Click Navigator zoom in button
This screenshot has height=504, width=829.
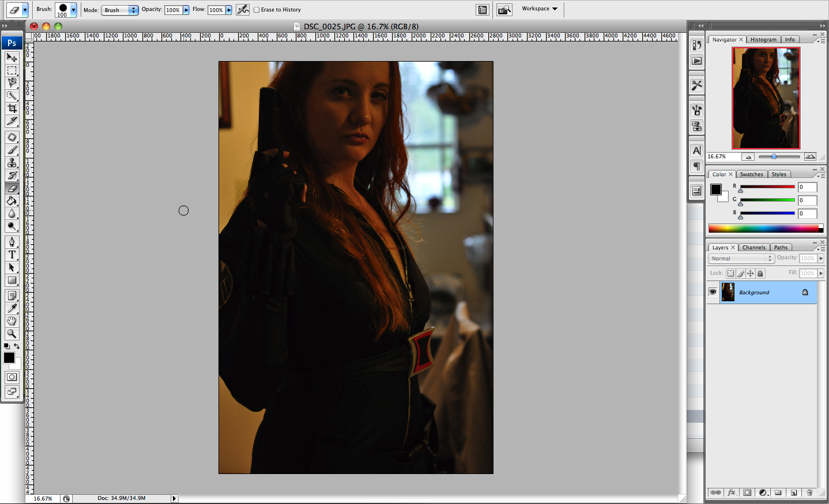coord(810,157)
